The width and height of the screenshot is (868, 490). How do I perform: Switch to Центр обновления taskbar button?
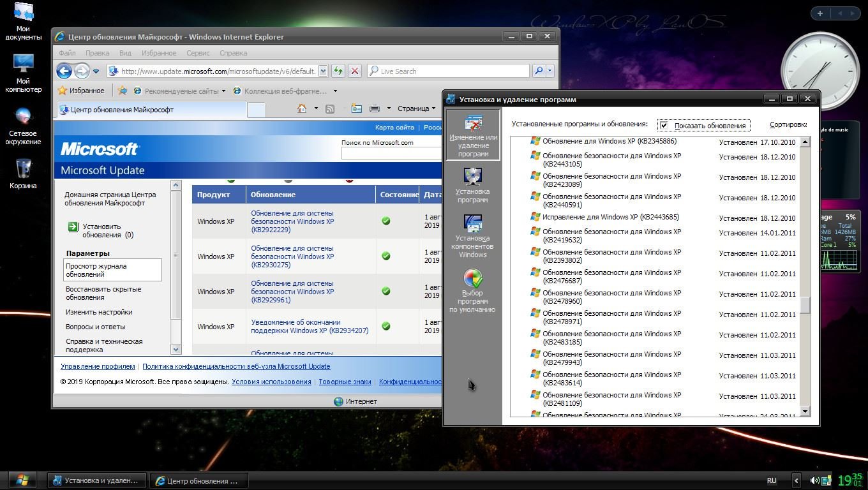[198, 480]
